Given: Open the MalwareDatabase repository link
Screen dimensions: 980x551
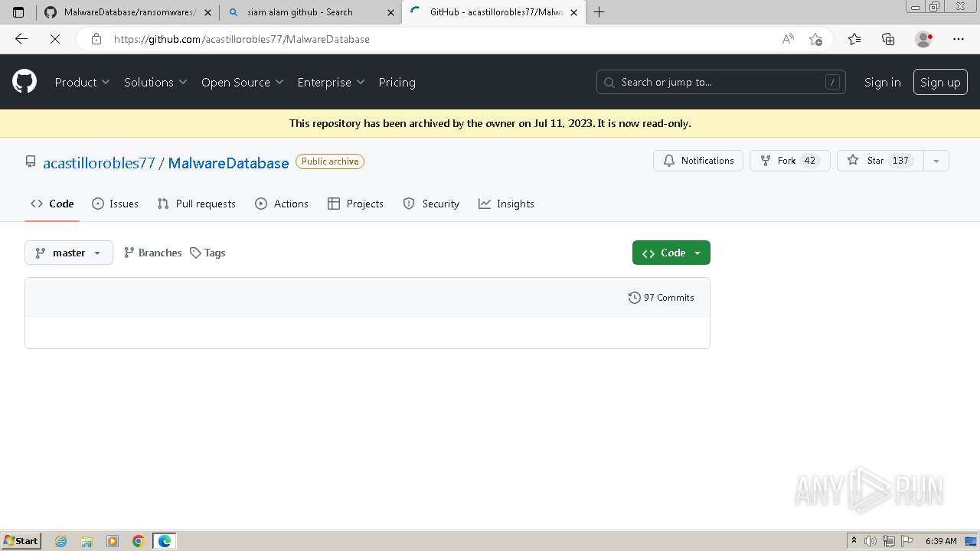Looking at the screenshot, I should [228, 162].
